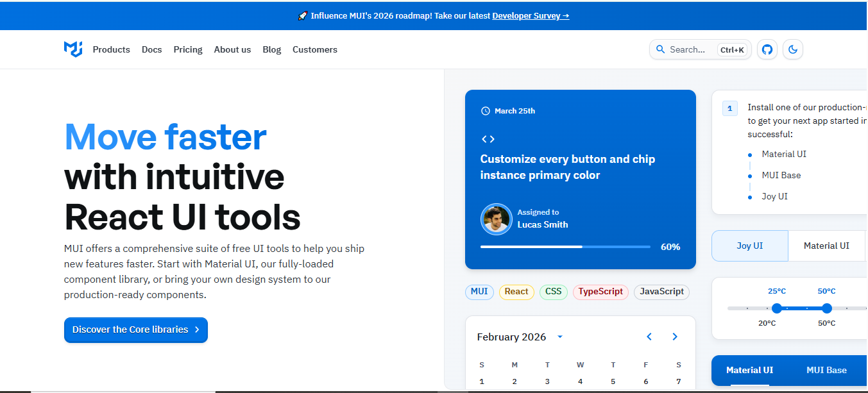The image size is (868, 393).
Task: Click the clock icon on the March 25th card
Action: [x=486, y=110]
